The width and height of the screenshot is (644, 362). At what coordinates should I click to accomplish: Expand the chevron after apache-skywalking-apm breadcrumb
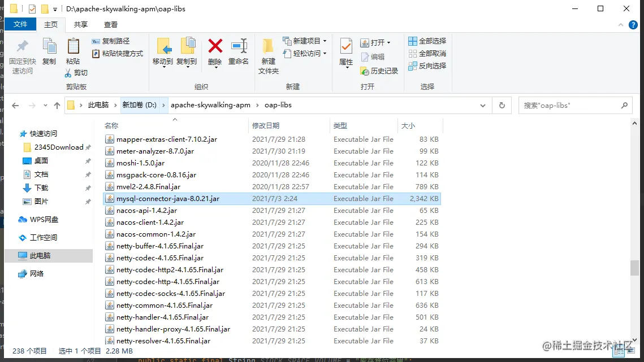(x=257, y=105)
